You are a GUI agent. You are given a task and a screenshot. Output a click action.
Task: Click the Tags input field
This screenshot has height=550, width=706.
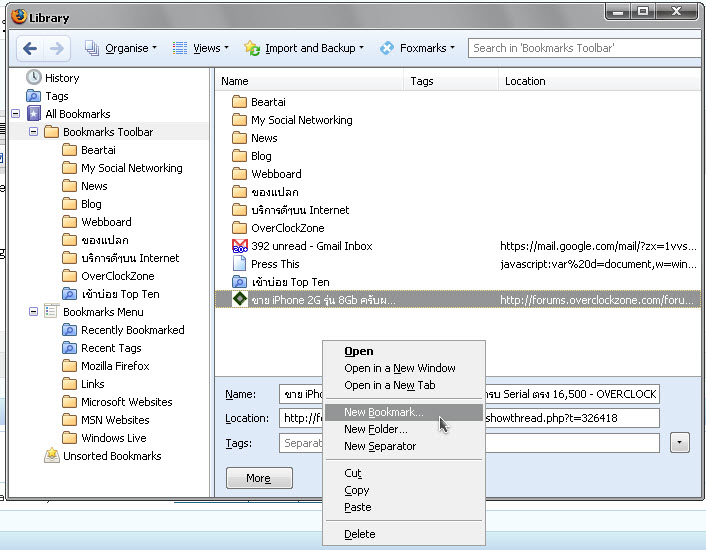[x=470, y=443]
